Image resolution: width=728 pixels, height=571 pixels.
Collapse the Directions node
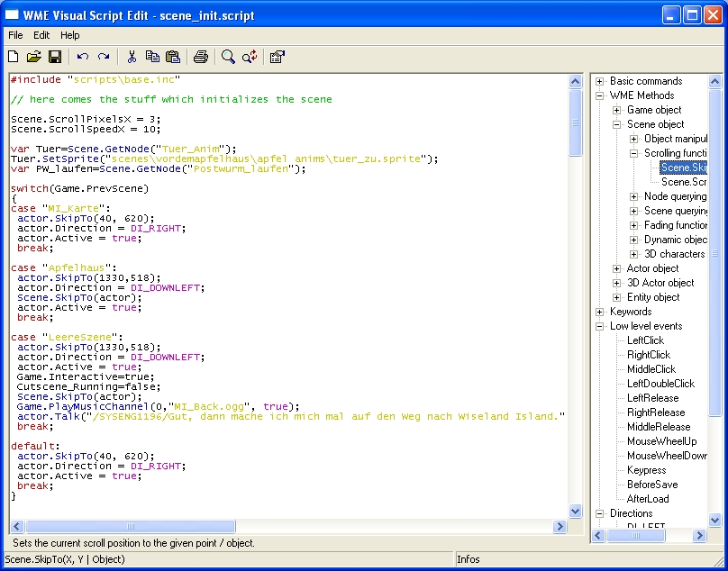pos(599,513)
